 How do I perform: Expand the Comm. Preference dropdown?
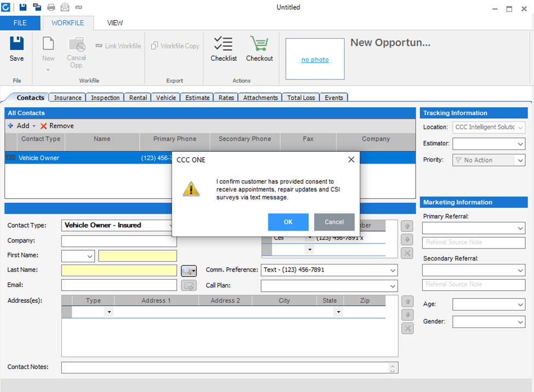[393, 270]
